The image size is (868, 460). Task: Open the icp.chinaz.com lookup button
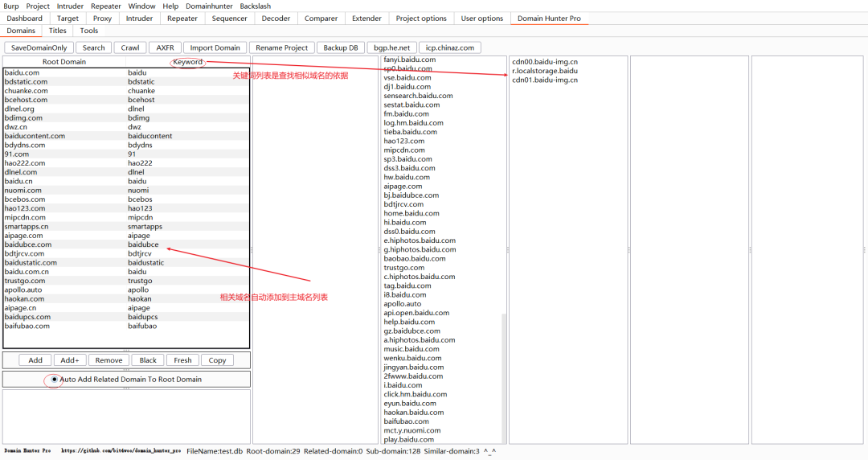(x=449, y=47)
